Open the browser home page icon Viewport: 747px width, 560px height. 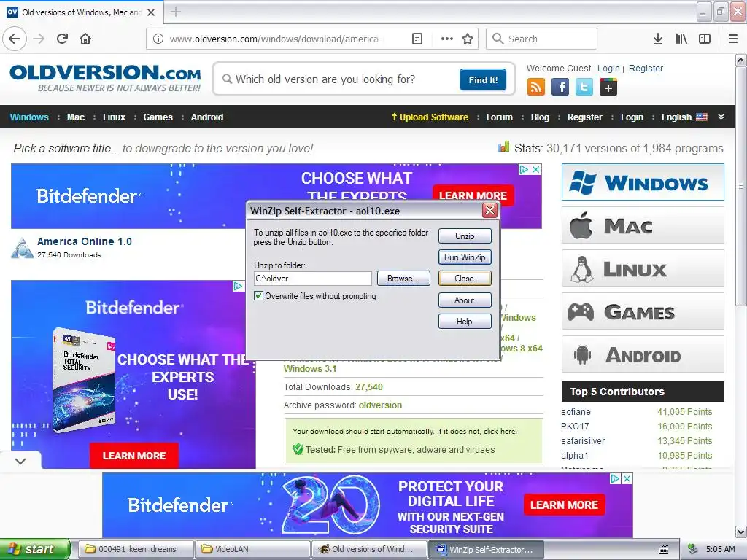pyautogui.click(x=85, y=39)
